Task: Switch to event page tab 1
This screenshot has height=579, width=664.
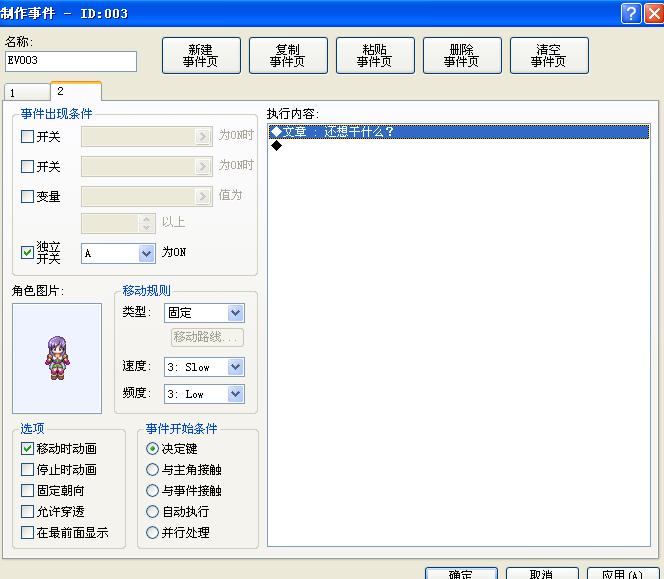Action: (27, 92)
